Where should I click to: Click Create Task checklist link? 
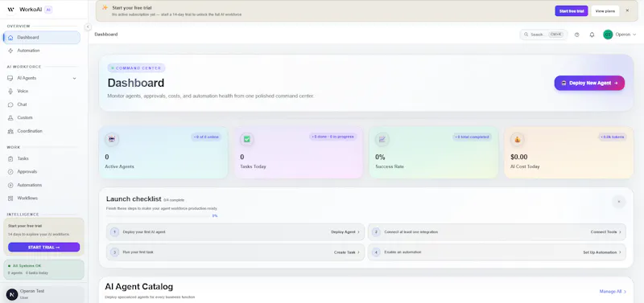(347, 252)
